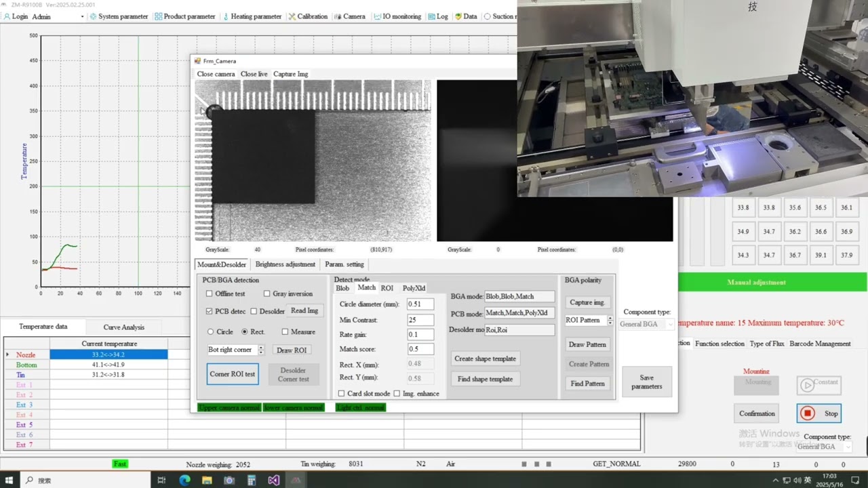Screen dimensions: 868x488
Task: Open Visual Studio from taskbar
Action: pos(273,480)
